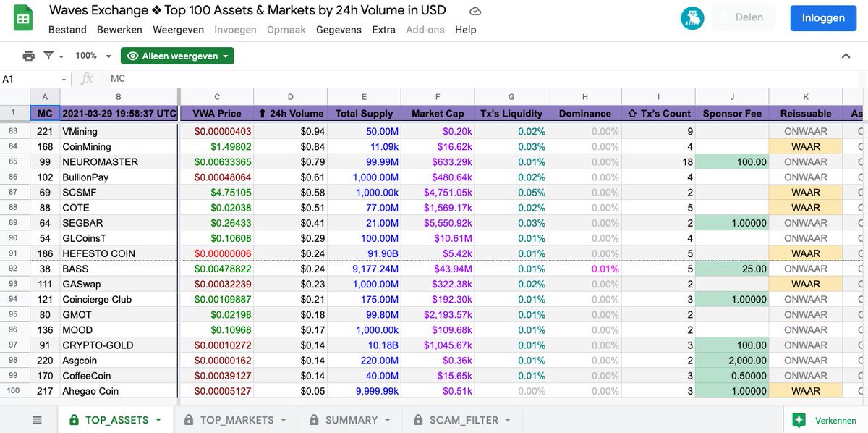
Task: Click the lock icon on SCAM_FILTER tab
Action: pos(418,420)
